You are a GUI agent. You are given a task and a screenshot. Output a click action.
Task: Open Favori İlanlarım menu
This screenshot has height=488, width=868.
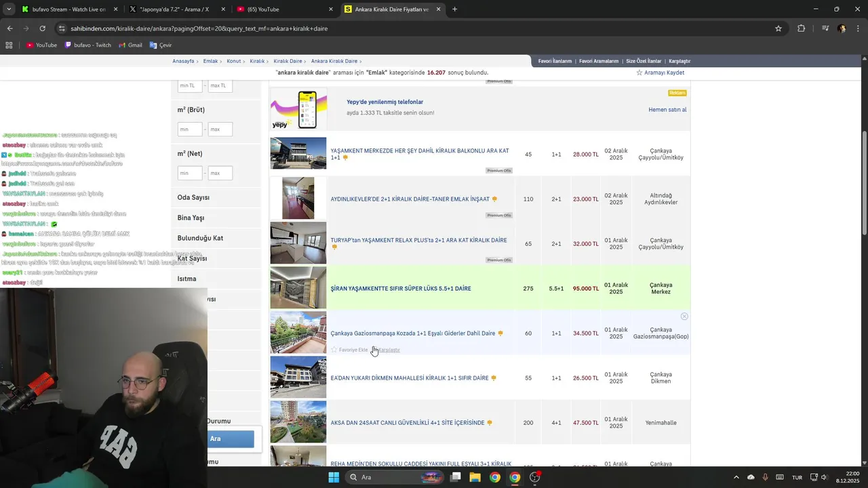[x=555, y=61]
